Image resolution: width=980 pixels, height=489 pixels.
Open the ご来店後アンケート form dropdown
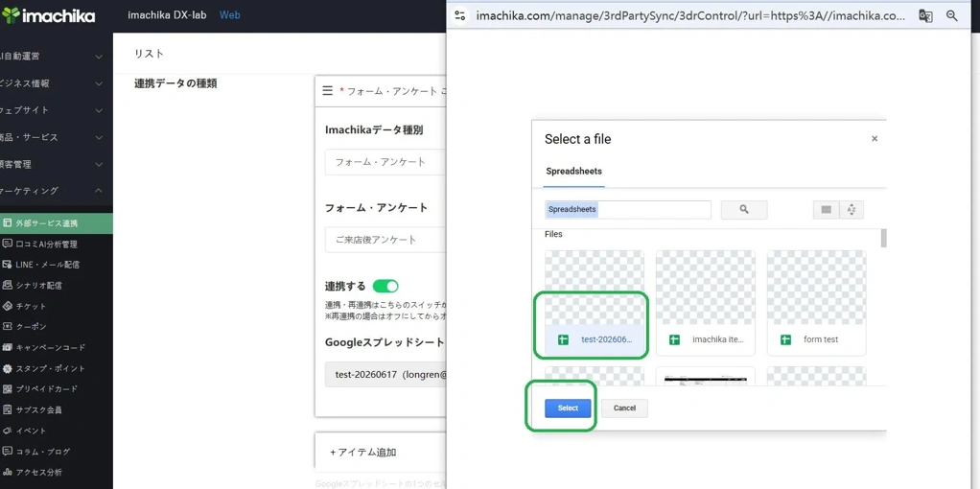pyautogui.click(x=385, y=240)
